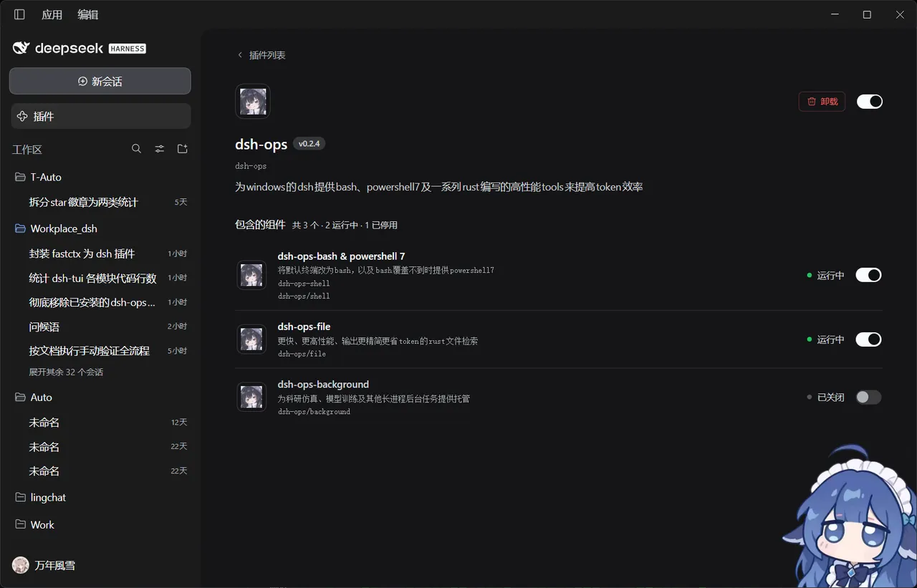Toggle the sidebar panel icon

tap(19, 14)
